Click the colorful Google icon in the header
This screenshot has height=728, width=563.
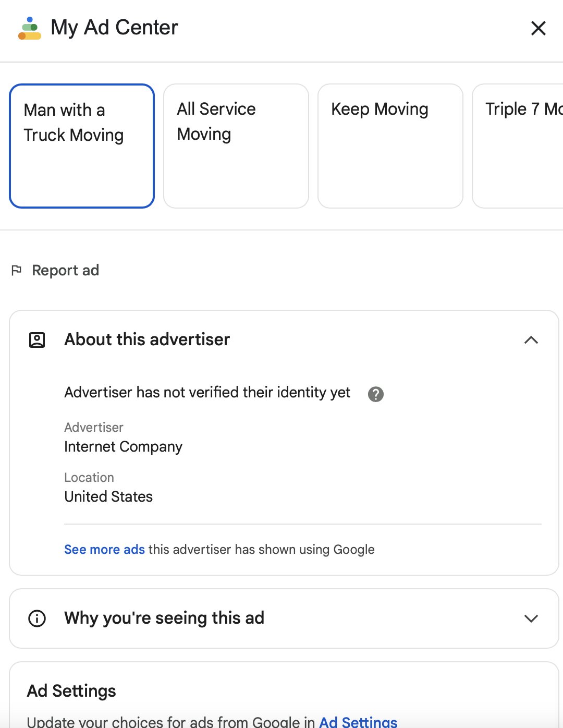29,28
